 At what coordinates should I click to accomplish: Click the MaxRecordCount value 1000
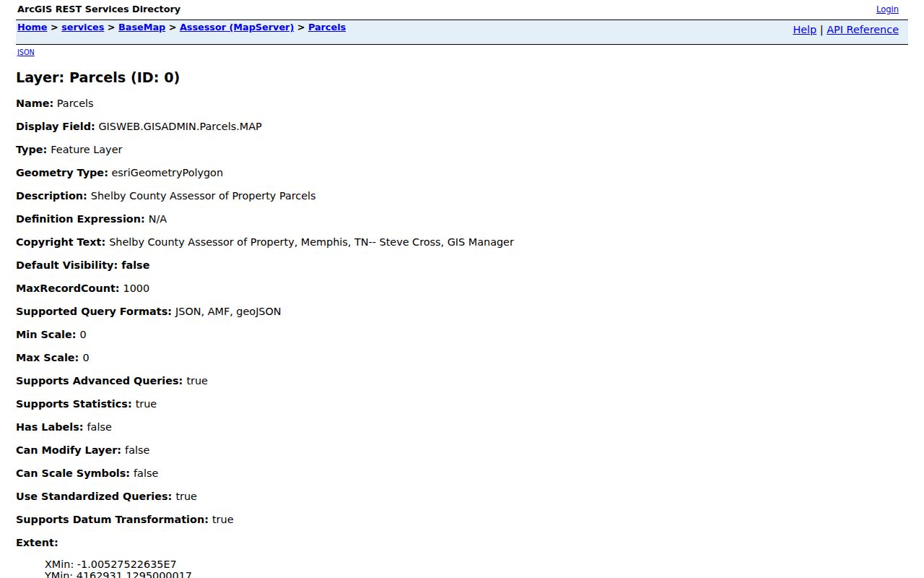pyautogui.click(x=136, y=288)
